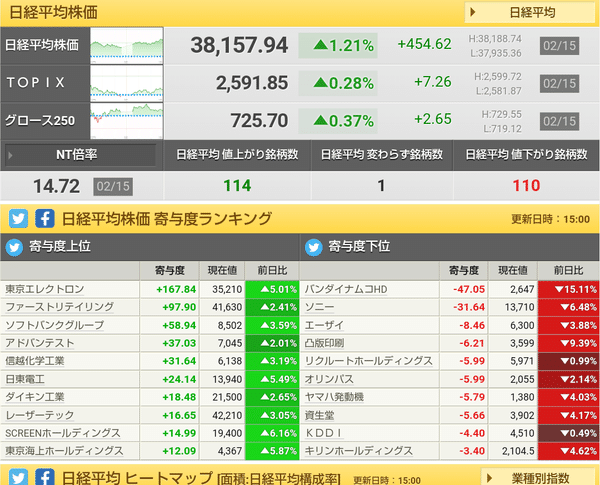The width and height of the screenshot is (600, 485).
Task: Click the ▲0.28% change badge
Action: click(x=338, y=83)
